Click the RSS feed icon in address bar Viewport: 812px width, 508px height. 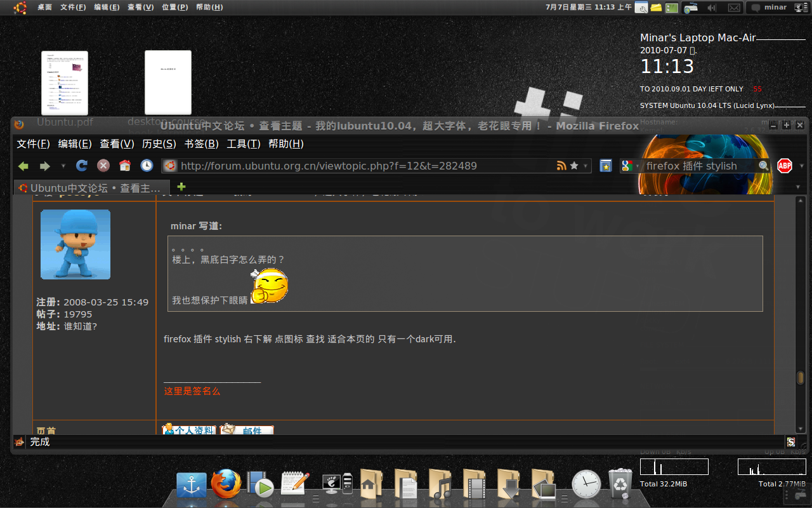point(561,166)
